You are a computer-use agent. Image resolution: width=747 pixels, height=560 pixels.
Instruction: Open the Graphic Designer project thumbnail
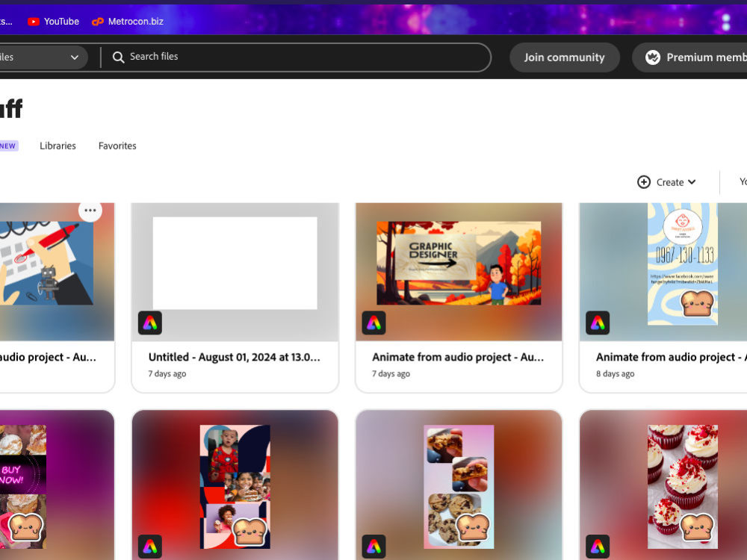(x=459, y=263)
